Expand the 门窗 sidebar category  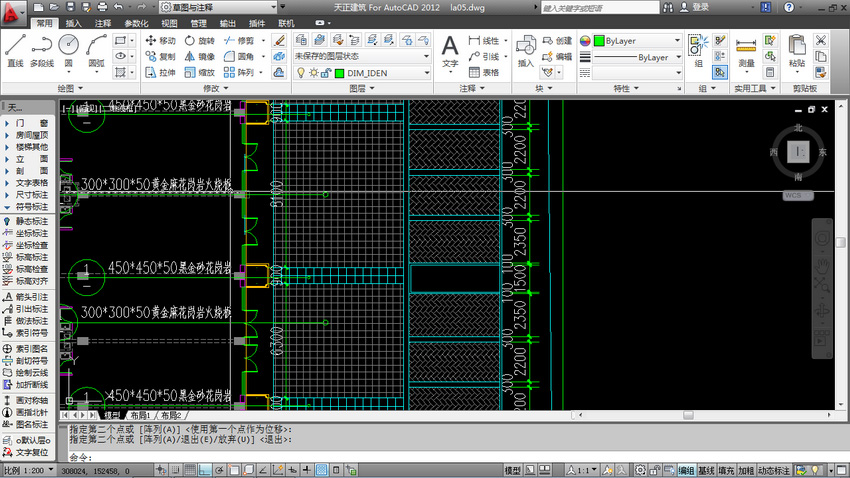click(28, 123)
